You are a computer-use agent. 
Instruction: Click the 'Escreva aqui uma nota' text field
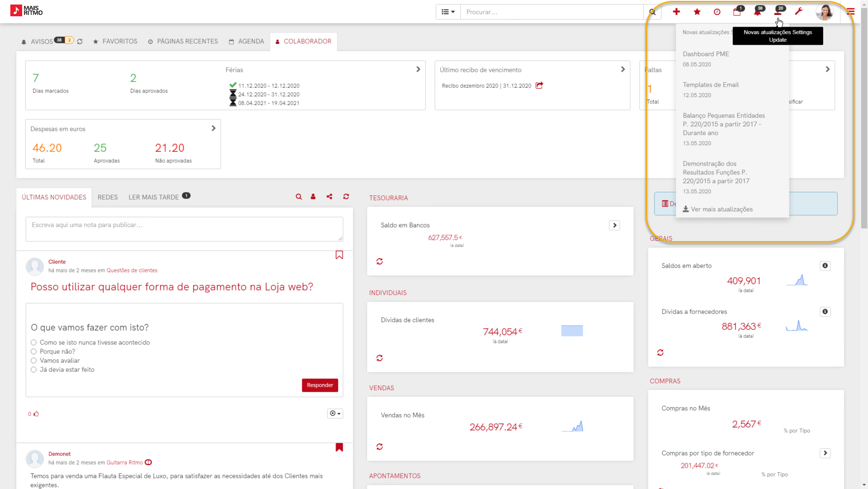(184, 229)
